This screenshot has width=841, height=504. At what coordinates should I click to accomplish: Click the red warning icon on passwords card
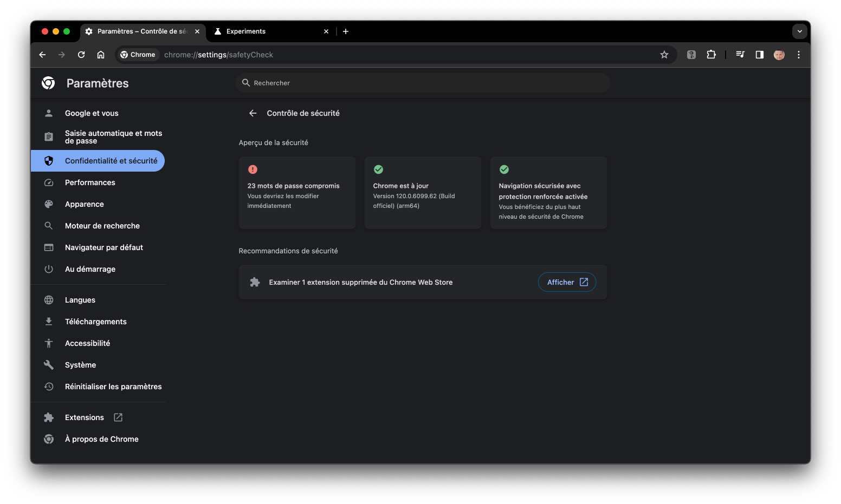coord(253,169)
